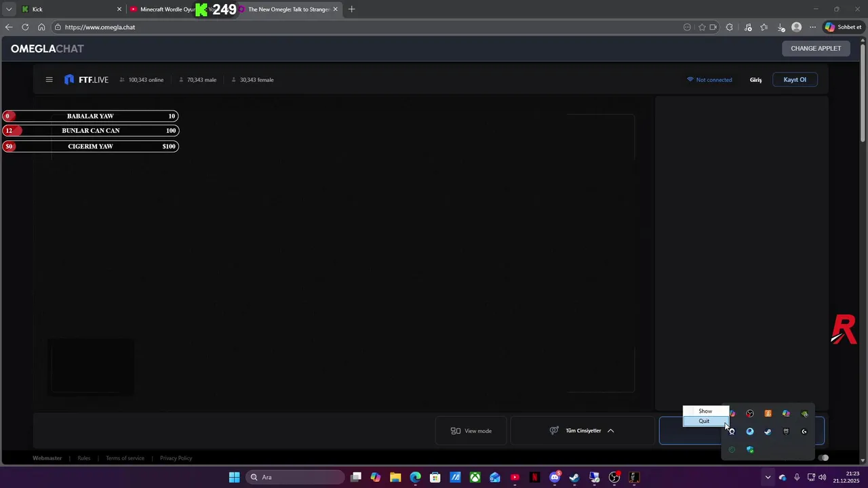Open Netflix from the taskbar
Screen dimensions: 868x488
point(534,477)
